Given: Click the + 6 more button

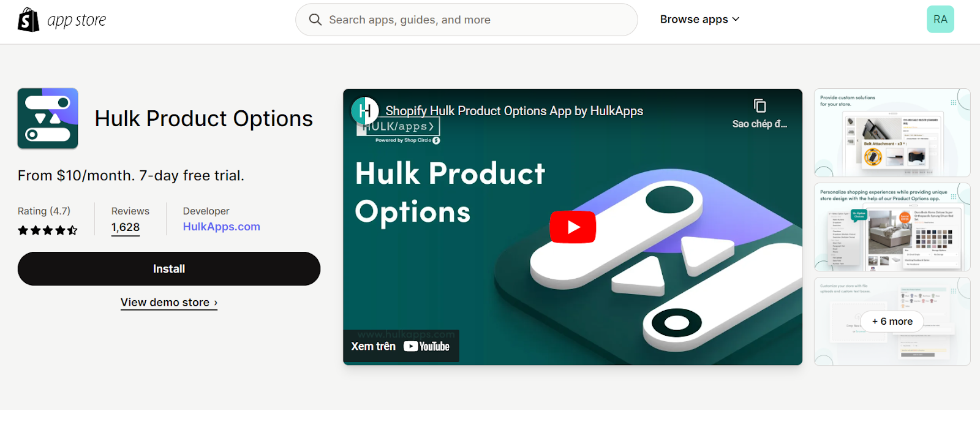Looking at the screenshot, I should coord(892,322).
